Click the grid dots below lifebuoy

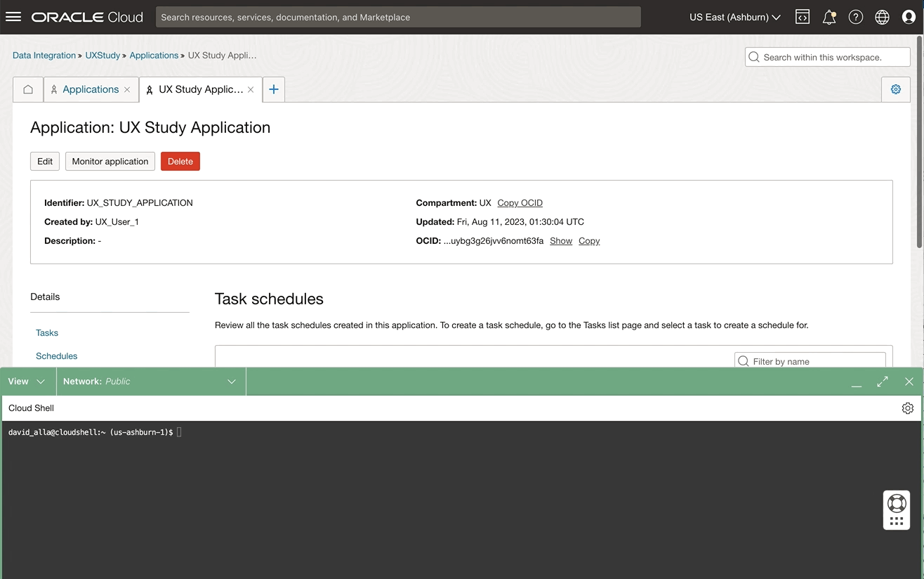[x=897, y=521]
